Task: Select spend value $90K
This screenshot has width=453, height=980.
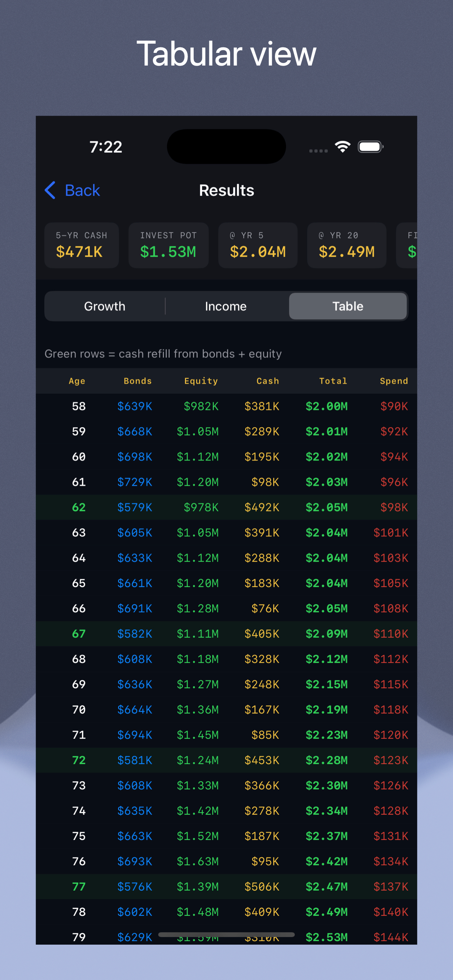Action: 394,406
